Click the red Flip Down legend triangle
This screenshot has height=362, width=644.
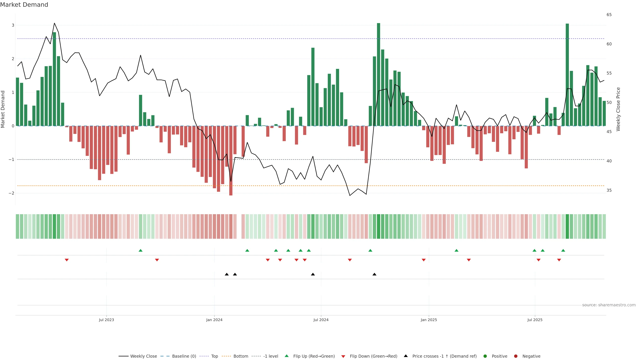click(x=343, y=356)
